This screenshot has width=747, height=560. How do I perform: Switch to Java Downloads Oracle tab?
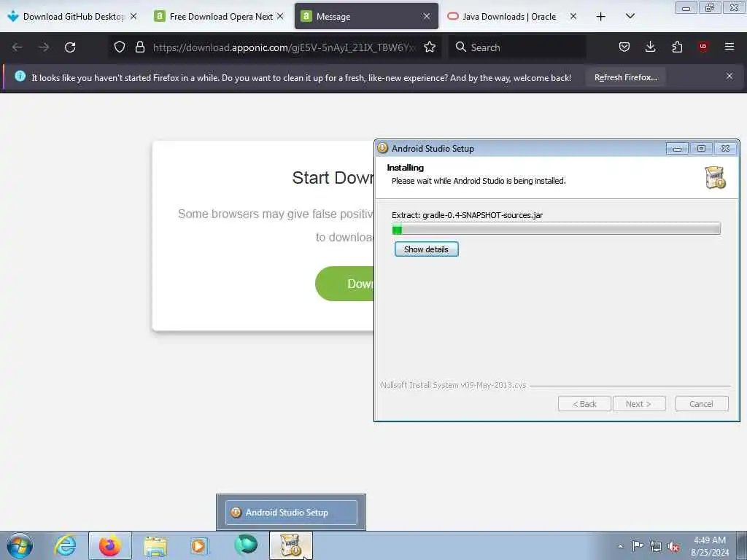(x=512, y=16)
